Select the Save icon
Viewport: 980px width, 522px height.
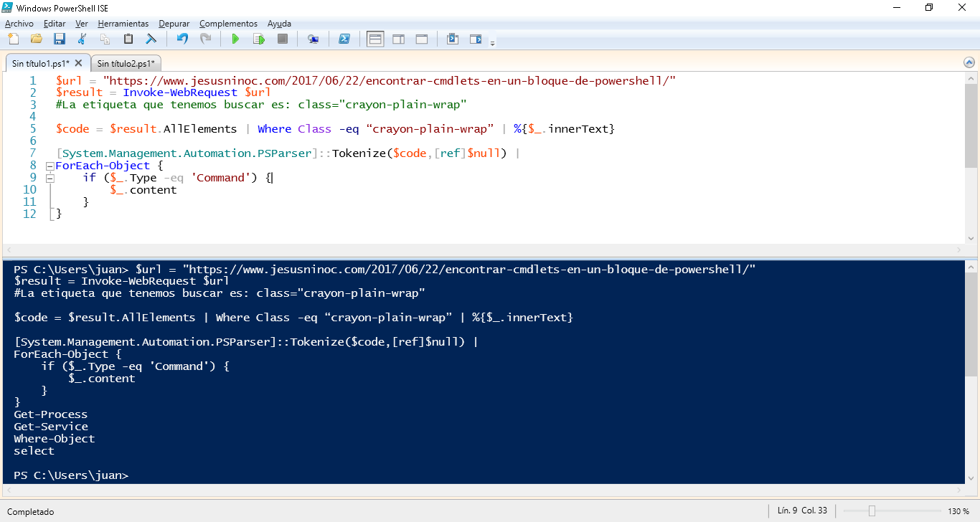click(x=59, y=39)
